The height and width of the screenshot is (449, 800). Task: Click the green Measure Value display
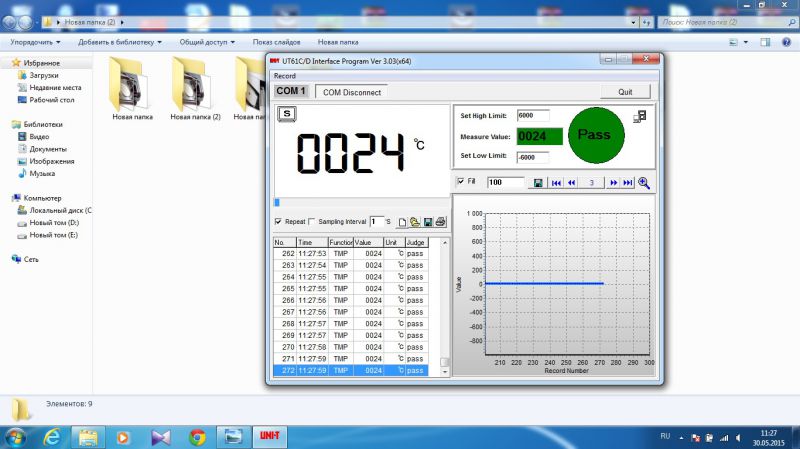click(539, 136)
